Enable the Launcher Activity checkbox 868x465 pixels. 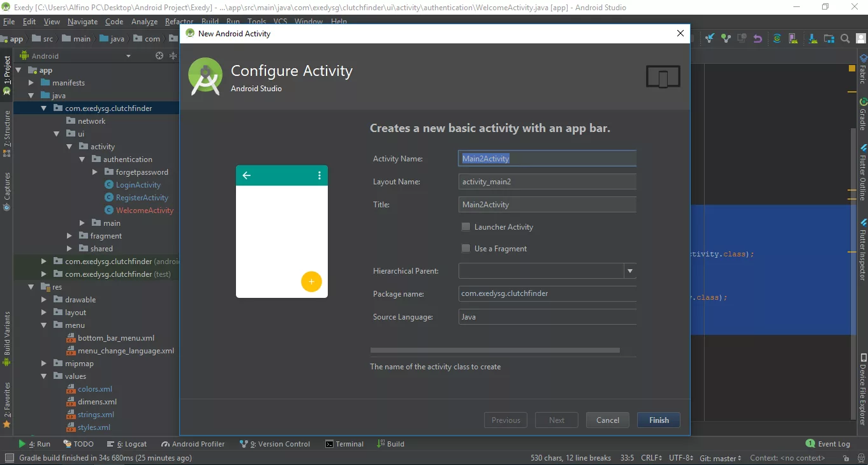[x=466, y=226]
